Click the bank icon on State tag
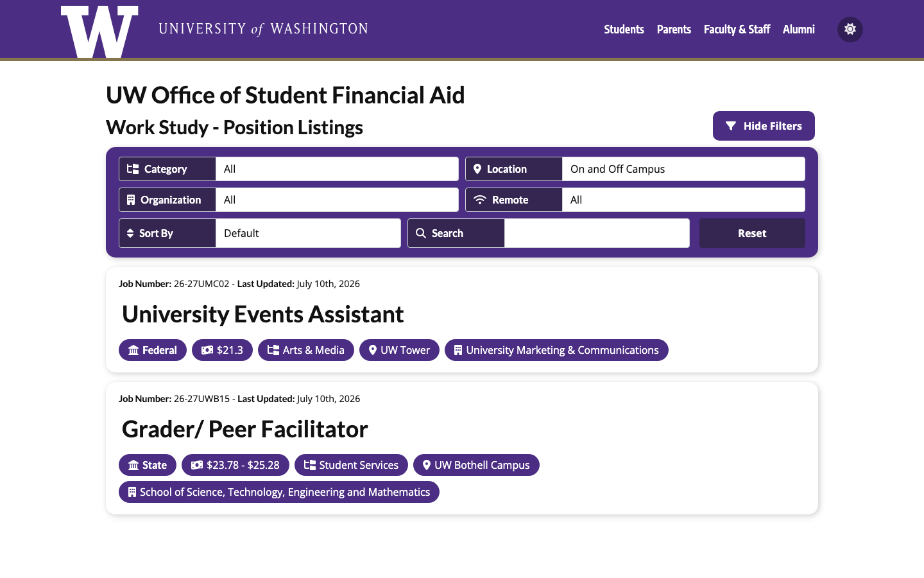 click(133, 465)
